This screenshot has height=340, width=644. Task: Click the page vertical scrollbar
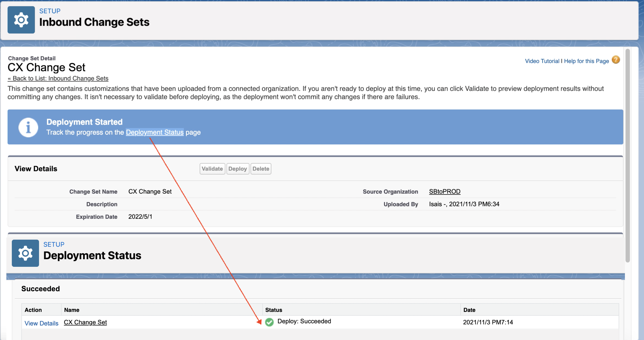point(627,155)
